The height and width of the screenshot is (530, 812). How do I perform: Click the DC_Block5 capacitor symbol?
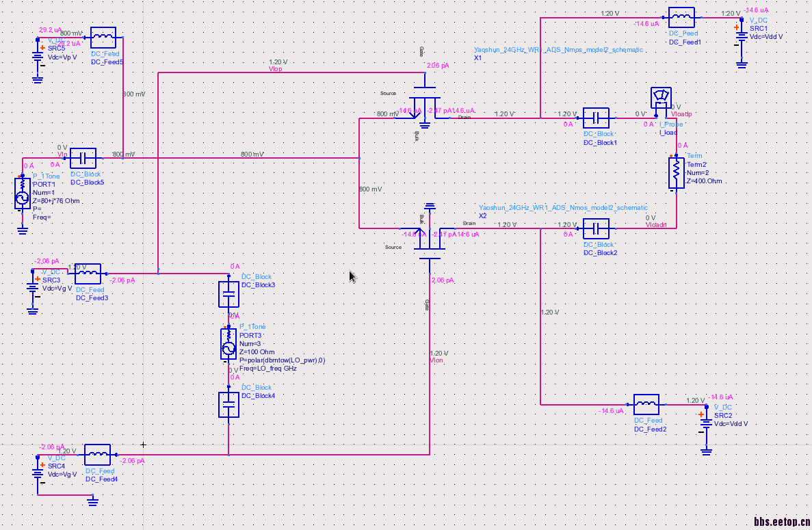pos(83,159)
